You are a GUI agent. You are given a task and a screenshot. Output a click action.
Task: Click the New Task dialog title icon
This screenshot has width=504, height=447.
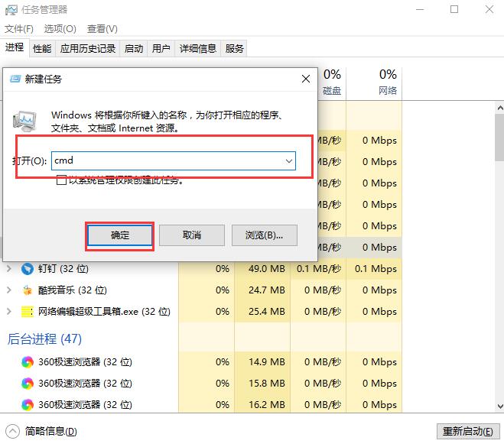[x=15, y=79]
